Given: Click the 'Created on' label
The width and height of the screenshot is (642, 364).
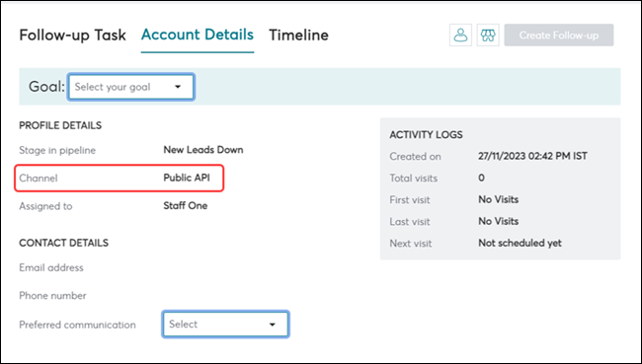Looking at the screenshot, I should coord(415,157).
